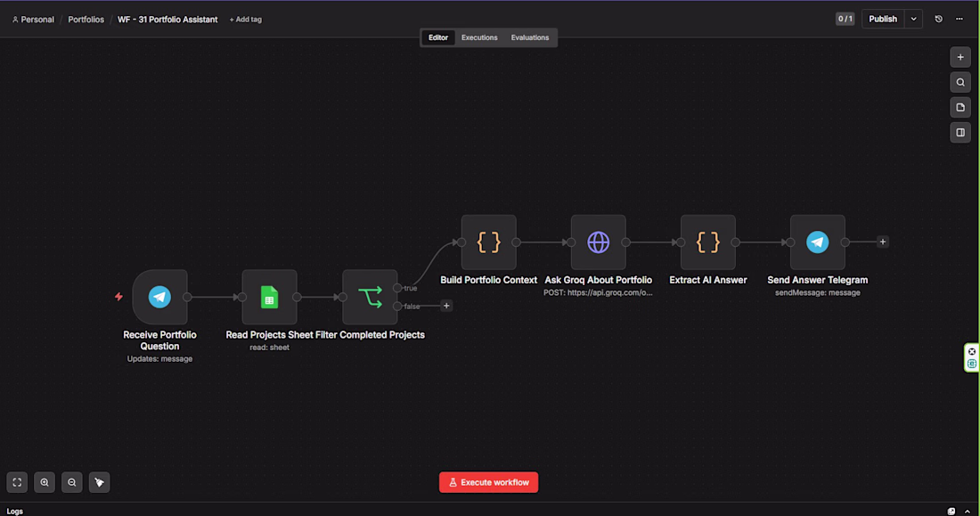Click the Execute workflow button
The height and width of the screenshot is (516, 980).
pyautogui.click(x=489, y=482)
